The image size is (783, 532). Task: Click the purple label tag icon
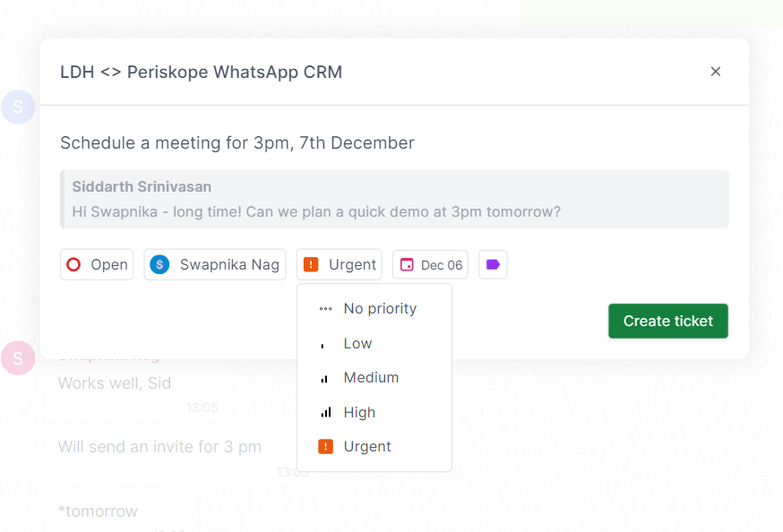[x=493, y=264]
